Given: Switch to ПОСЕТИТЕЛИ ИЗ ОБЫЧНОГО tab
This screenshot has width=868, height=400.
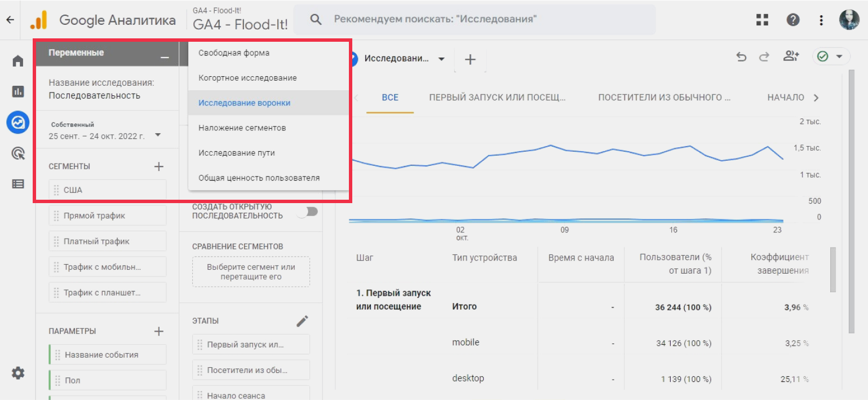Looking at the screenshot, I should [x=665, y=98].
